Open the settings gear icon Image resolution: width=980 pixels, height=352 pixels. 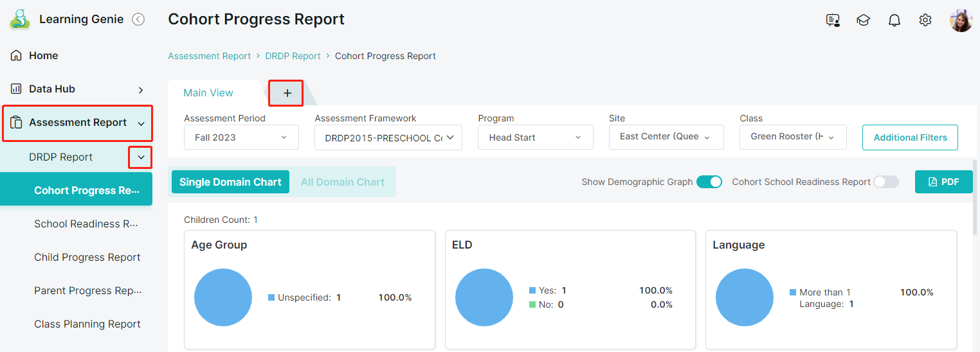tap(925, 21)
